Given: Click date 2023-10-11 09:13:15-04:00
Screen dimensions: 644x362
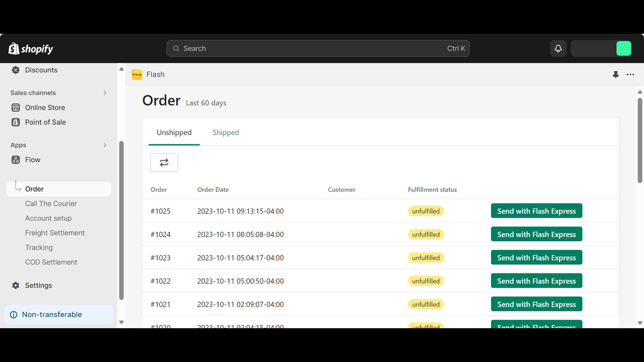Looking at the screenshot, I should coord(240,211).
